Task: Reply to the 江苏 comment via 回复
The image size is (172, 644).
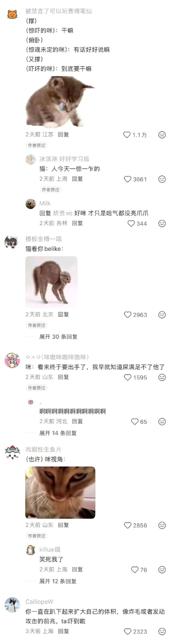Action: click(63, 135)
